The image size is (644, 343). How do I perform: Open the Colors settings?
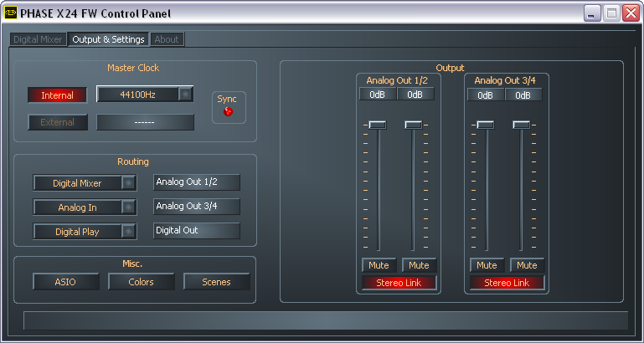(x=142, y=282)
